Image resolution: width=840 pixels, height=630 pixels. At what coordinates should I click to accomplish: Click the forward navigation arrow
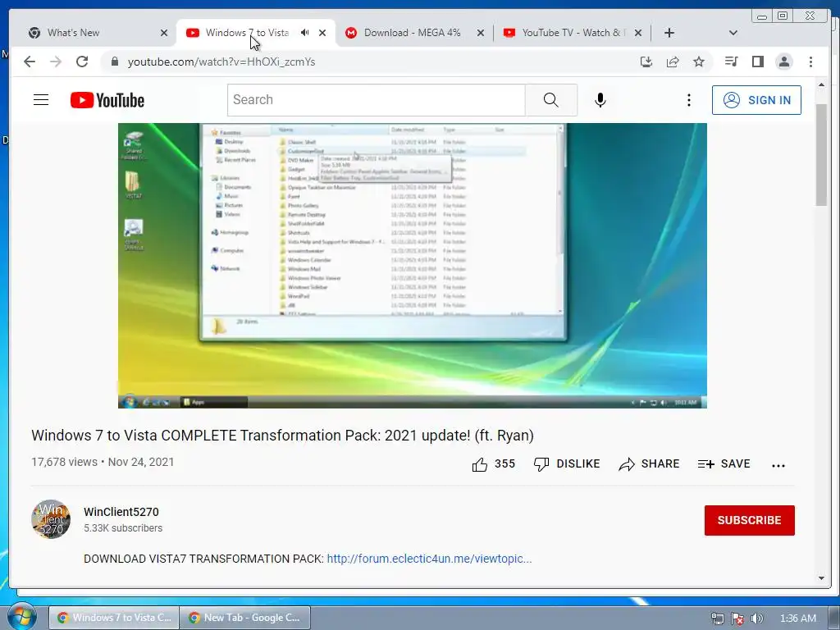pos(56,62)
